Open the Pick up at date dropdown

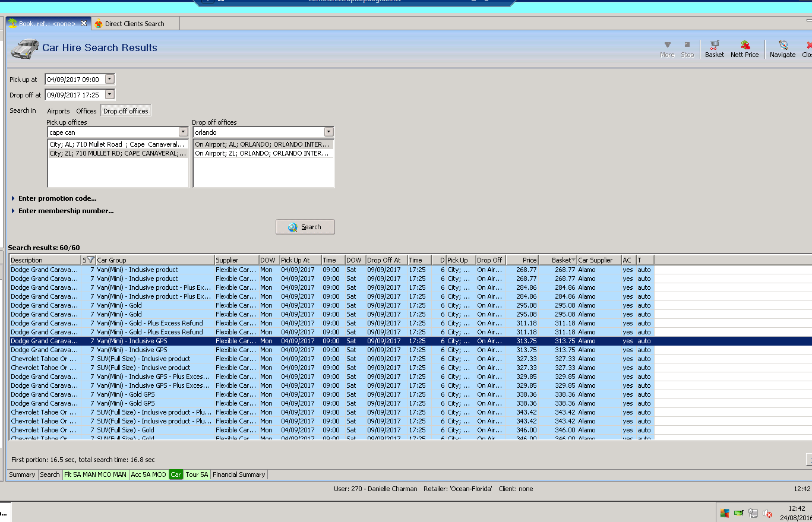coord(109,79)
